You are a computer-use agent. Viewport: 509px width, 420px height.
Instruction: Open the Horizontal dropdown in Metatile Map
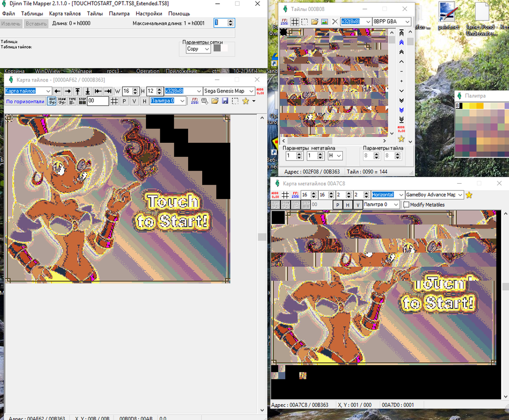388,195
